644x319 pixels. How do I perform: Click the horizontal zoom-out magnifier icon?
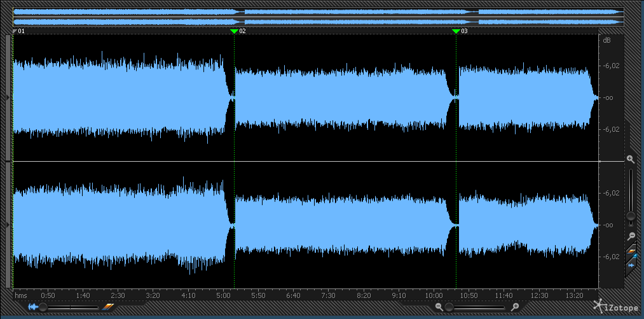(439, 307)
